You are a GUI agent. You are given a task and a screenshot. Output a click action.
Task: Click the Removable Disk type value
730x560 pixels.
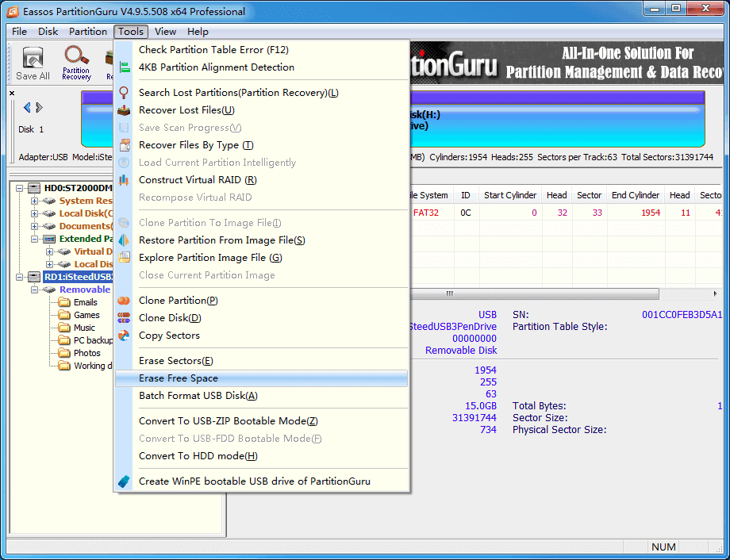[461, 350]
